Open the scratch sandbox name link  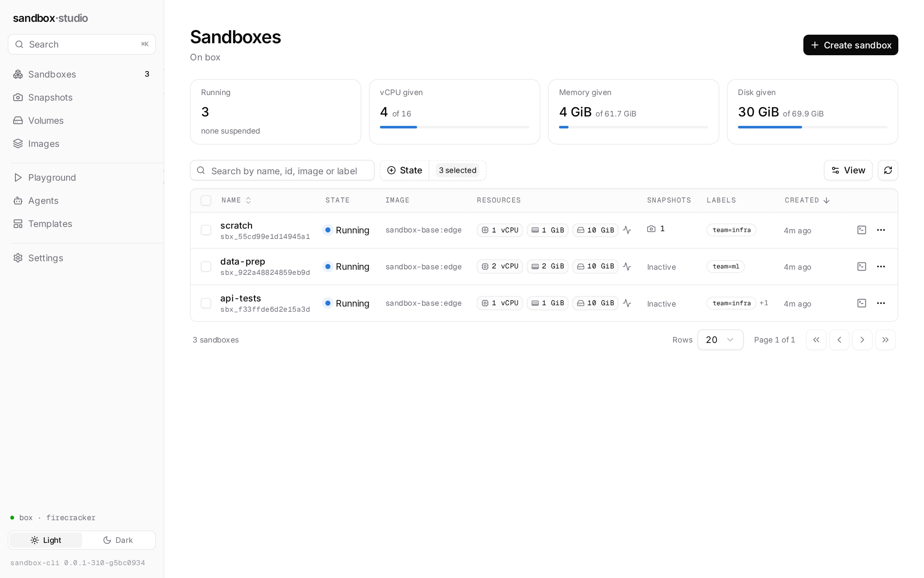[236, 226]
